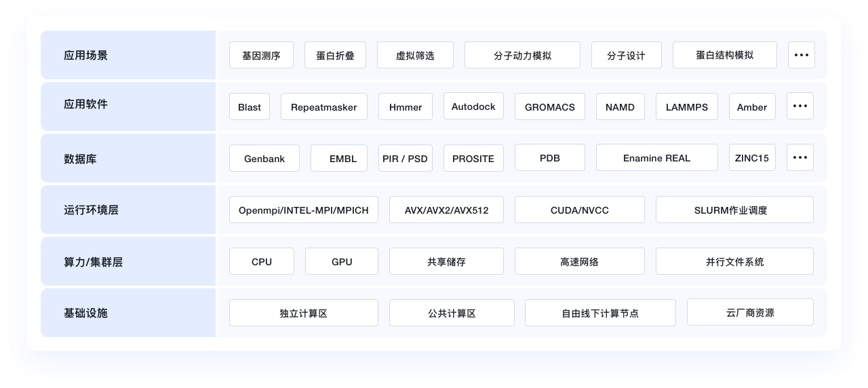Open the ZINC15 database box
The image size is (868, 388).
752,157
